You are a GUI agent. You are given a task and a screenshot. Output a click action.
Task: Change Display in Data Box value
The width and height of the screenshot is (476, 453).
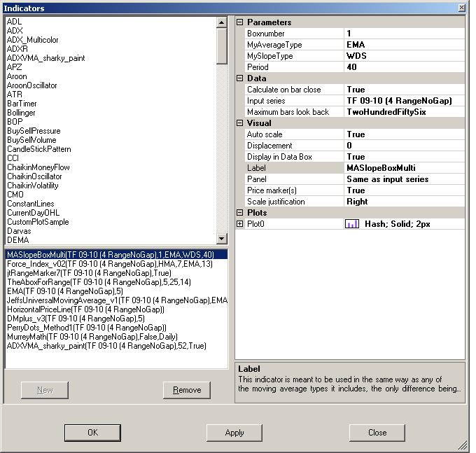click(x=404, y=157)
